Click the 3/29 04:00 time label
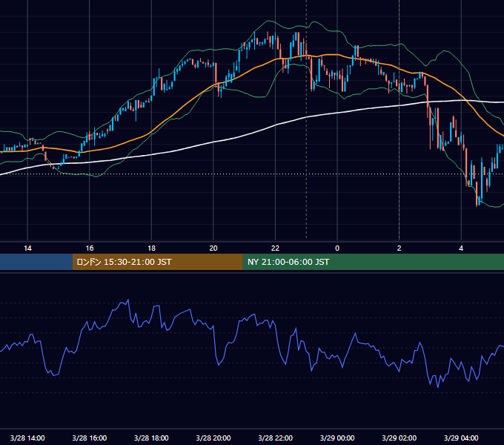Viewport: 504px width, 445px height. click(x=461, y=438)
